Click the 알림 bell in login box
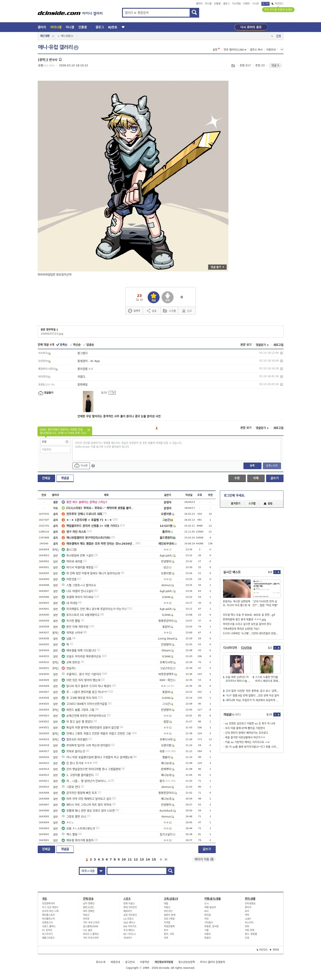 pos(268,503)
